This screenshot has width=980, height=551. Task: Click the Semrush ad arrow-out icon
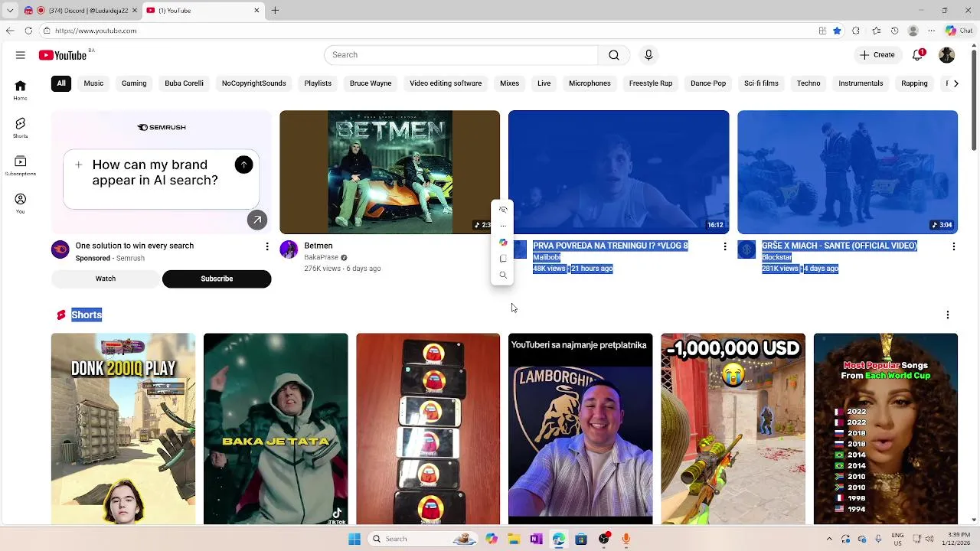coord(257,220)
